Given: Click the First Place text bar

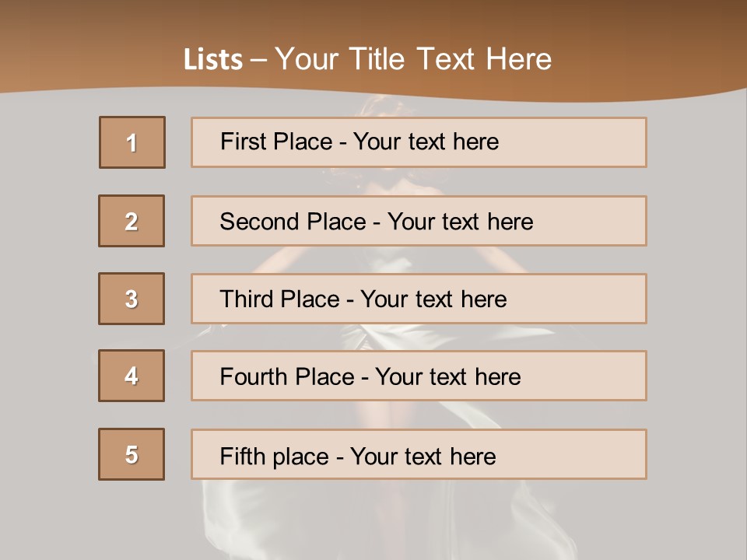Looking at the screenshot, I should tap(419, 142).
